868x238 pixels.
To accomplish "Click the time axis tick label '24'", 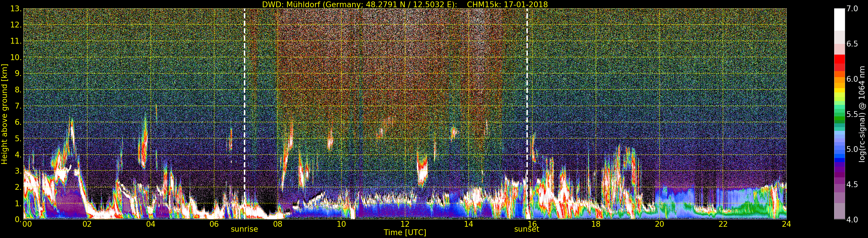I will [x=786, y=224].
